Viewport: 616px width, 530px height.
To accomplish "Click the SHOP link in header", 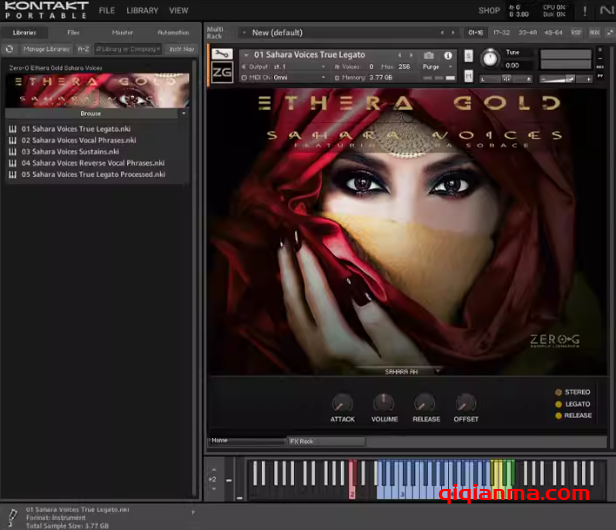I will click(489, 10).
